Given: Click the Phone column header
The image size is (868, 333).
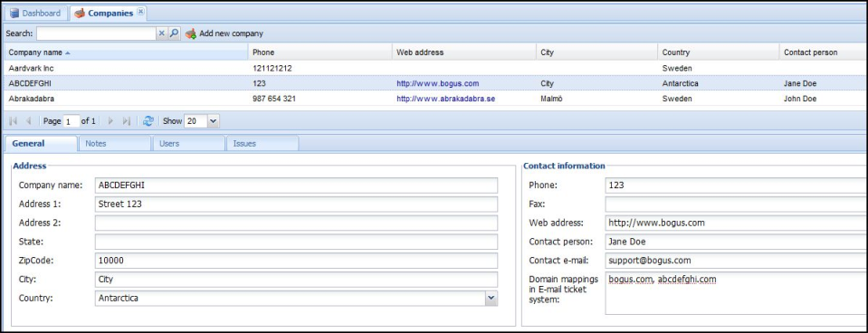Looking at the screenshot, I should coord(320,52).
